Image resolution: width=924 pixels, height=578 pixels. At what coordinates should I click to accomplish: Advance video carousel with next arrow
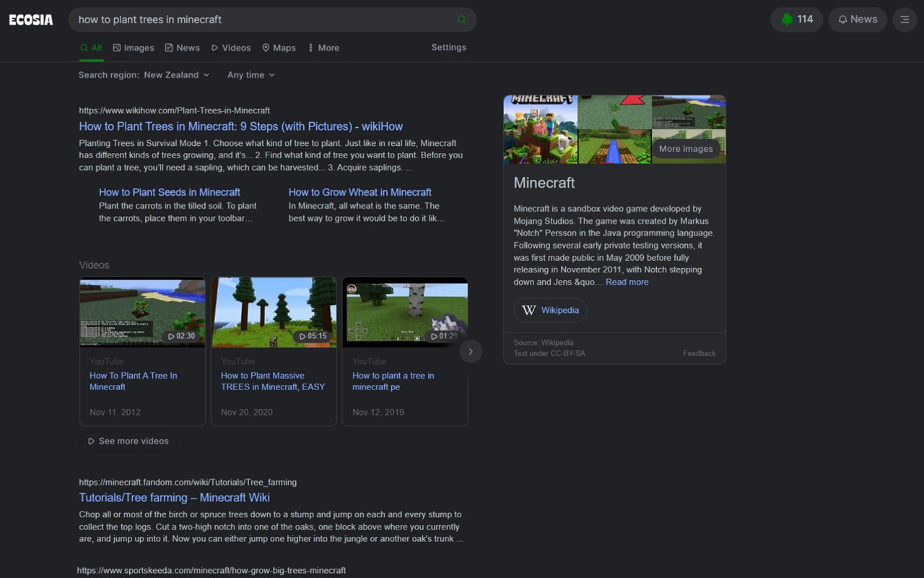(x=471, y=352)
